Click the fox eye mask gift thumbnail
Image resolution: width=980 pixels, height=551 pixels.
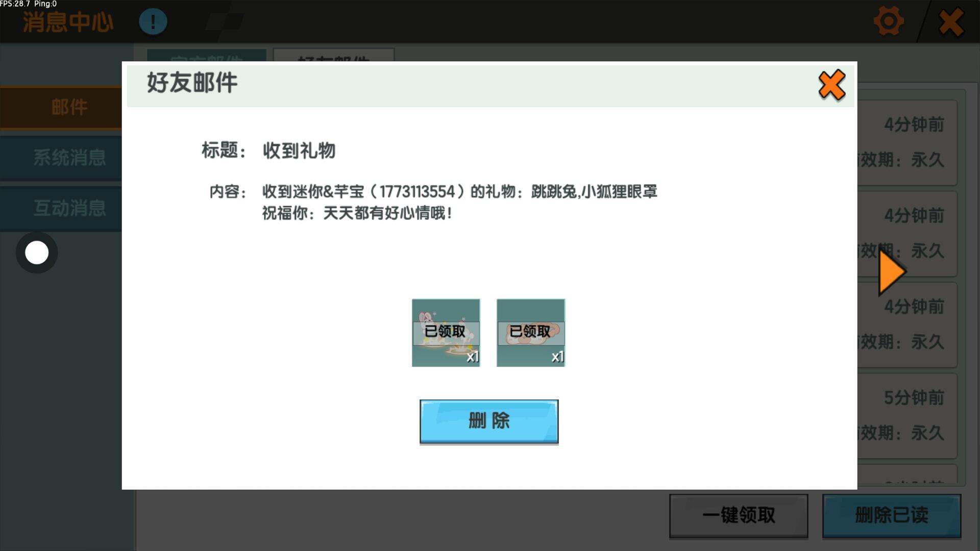[530, 333]
